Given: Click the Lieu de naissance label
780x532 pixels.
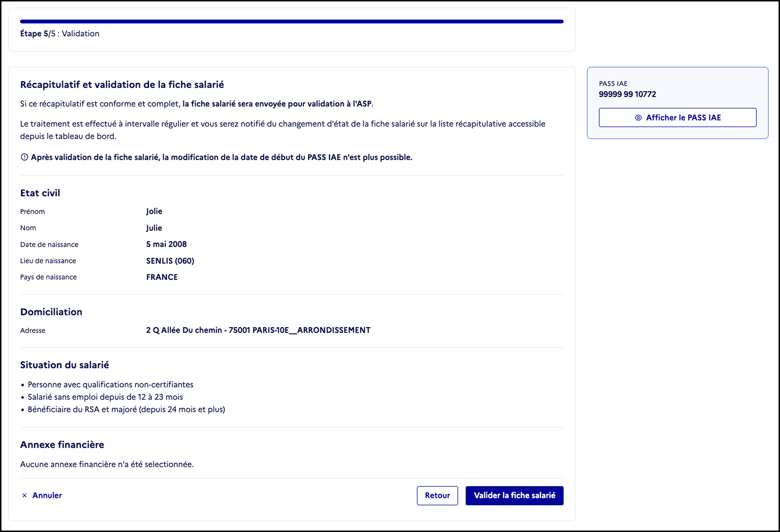Looking at the screenshot, I should [x=48, y=261].
